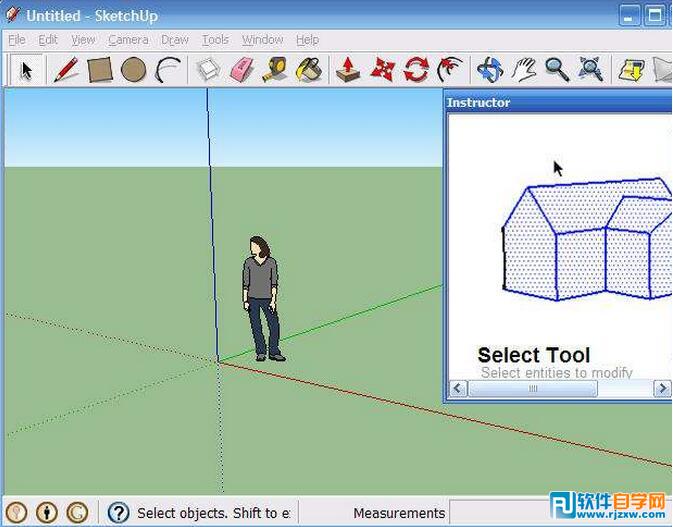This screenshot has height=527, width=673.
Task: Click the standing woman figure in viewport
Action: tap(262, 298)
